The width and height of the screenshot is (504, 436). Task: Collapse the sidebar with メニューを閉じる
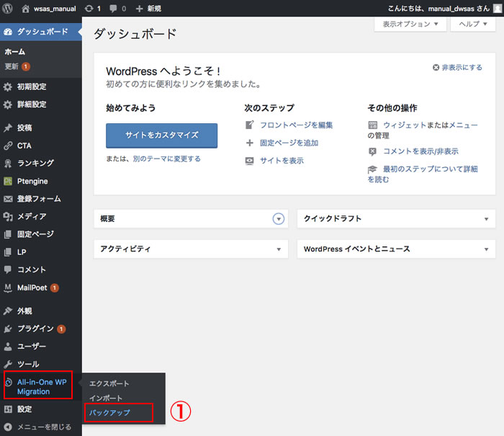point(43,427)
